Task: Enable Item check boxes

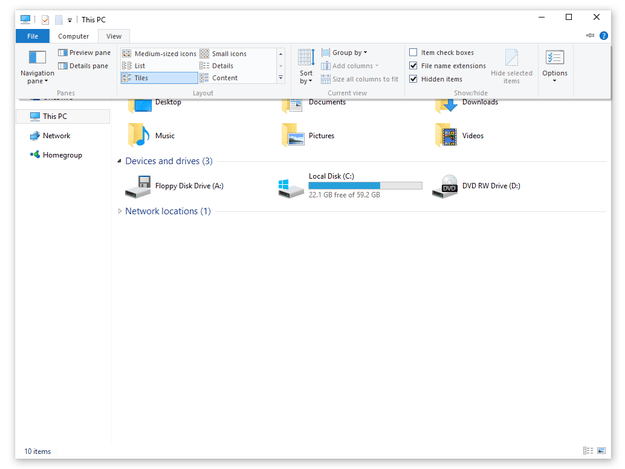Action: (x=413, y=53)
